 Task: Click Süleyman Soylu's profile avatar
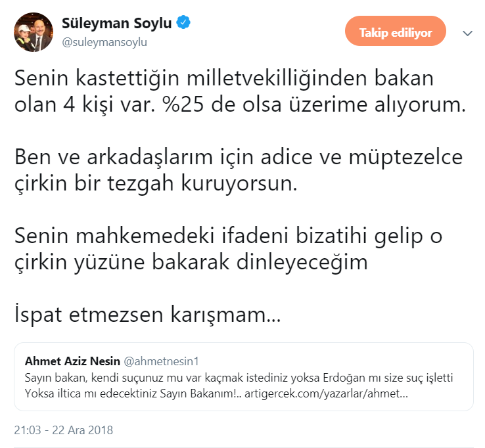tap(34, 32)
